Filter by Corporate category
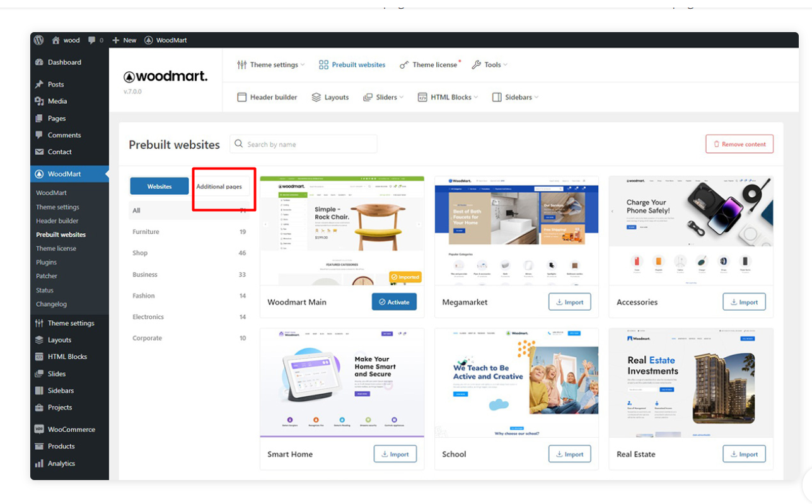812x504 pixels. point(189,338)
